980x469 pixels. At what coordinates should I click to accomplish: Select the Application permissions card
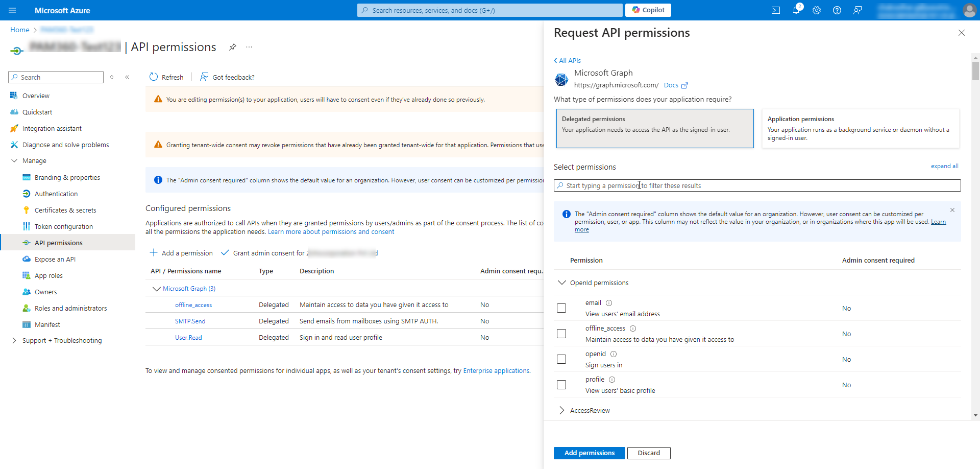[861, 128]
